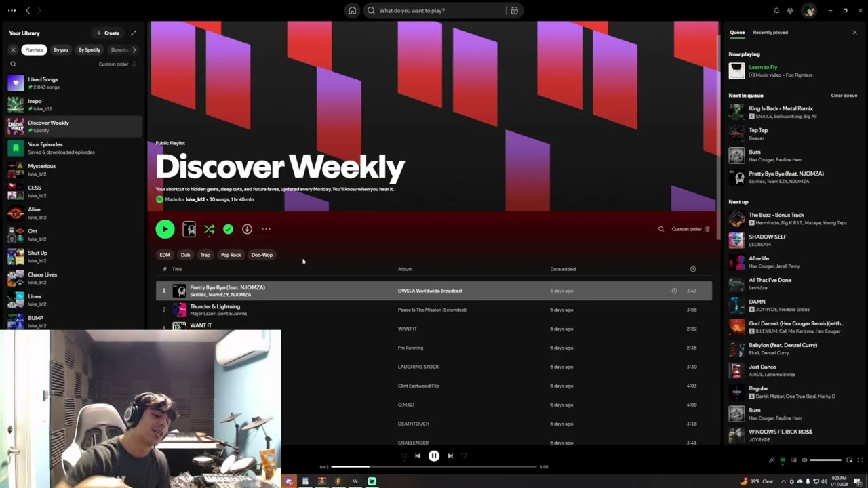868x488 pixels.
Task: Open Your Episodes in the library
Action: click(73, 148)
